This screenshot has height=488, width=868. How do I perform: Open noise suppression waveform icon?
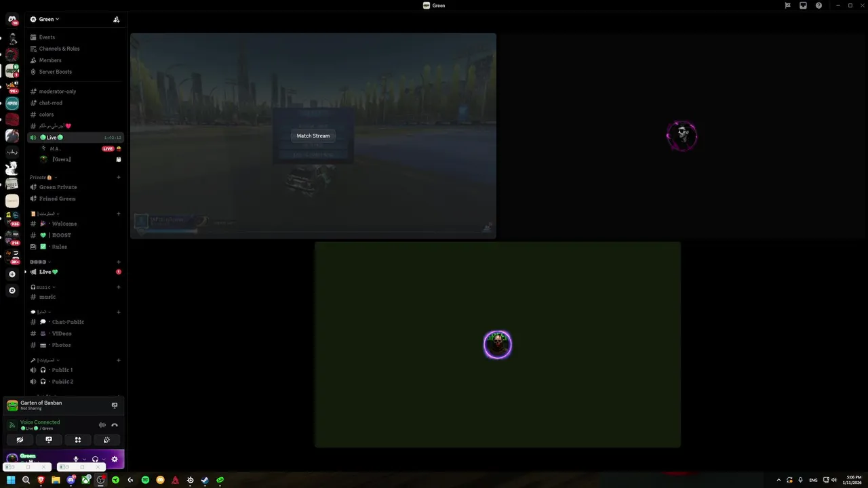pyautogui.click(x=102, y=425)
